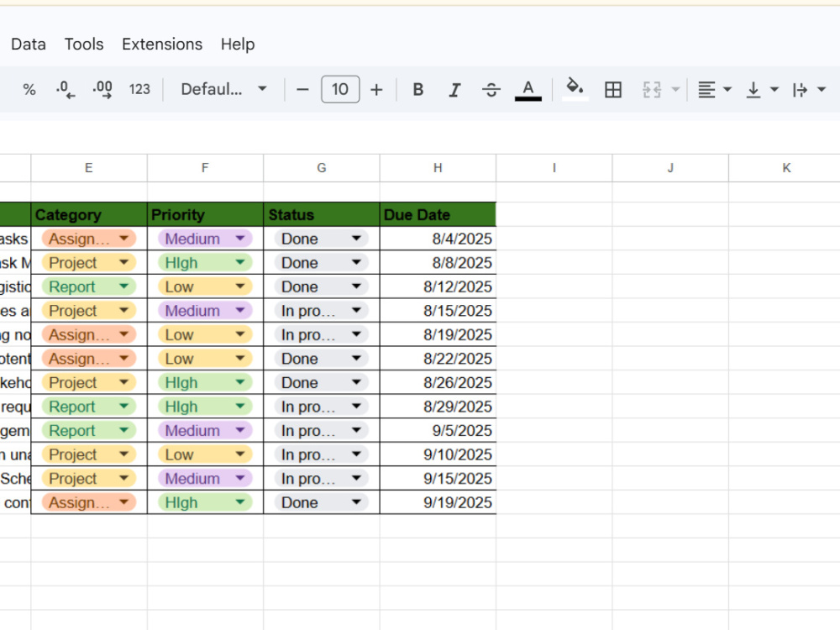The image size is (840, 630).
Task: Select due date cell 8/26/2025
Action: [x=438, y=382]
